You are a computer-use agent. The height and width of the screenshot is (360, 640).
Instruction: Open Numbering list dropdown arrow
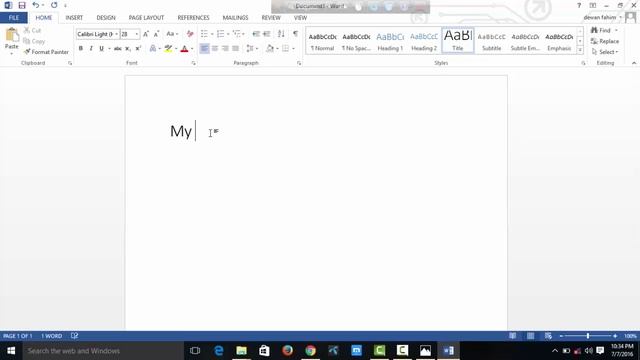228,34
